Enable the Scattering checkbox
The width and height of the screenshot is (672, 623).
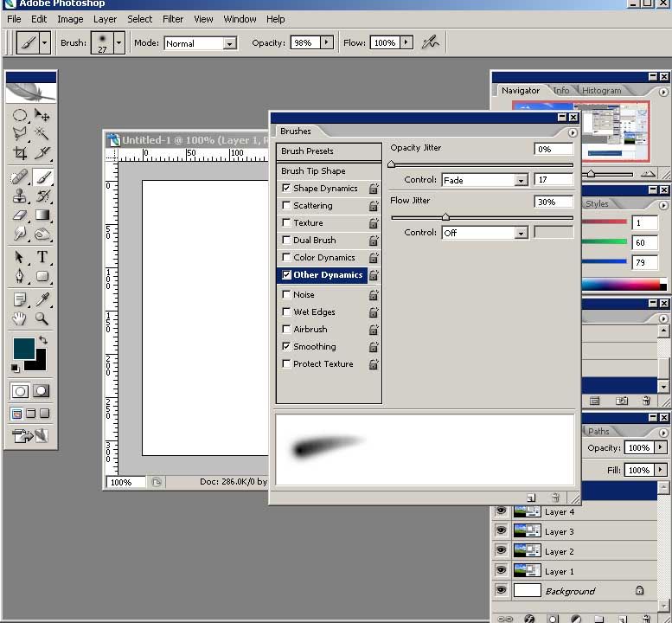click(286, 206)
